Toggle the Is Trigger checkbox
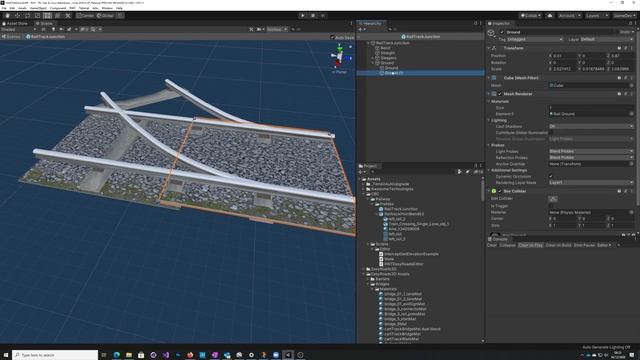 click(x=551, y=206)
